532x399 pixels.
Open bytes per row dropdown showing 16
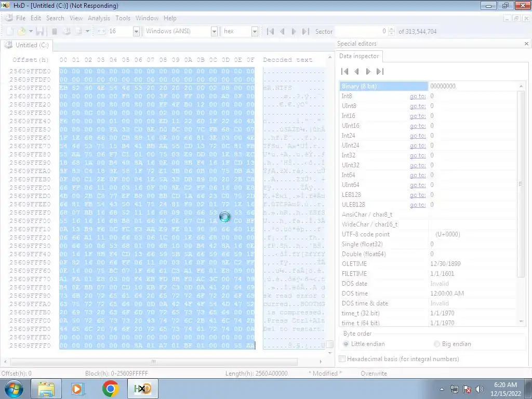137,32
